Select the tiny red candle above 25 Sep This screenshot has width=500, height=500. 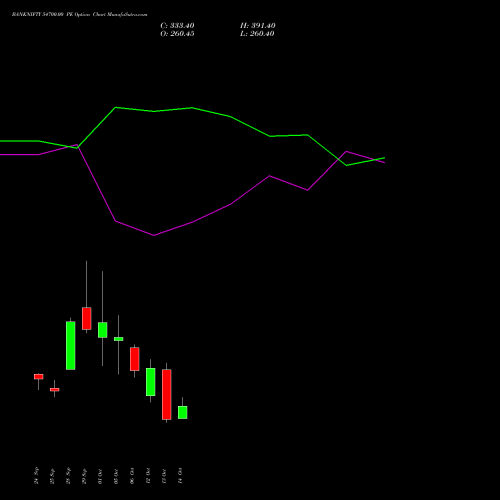[55, 389]
